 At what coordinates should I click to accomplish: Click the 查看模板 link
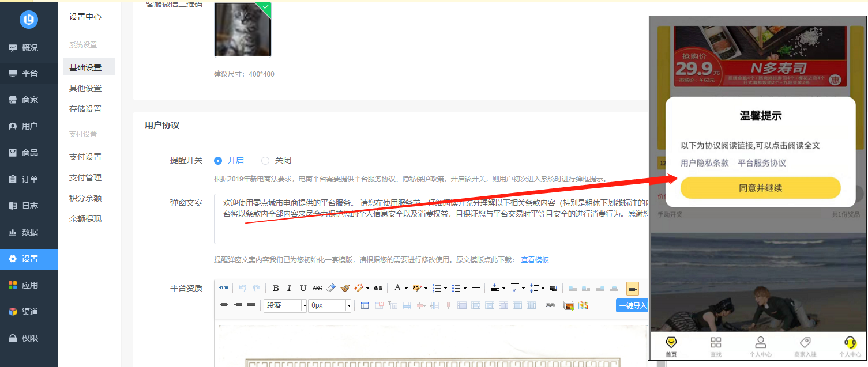(535, 260)
